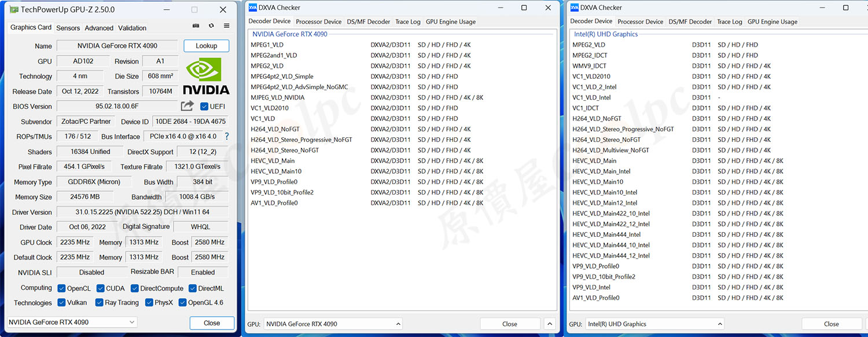Open GPU Engine Usage tab in Intel DXVA Checker
Image resolution: width=868 pixels, height=337 pixels.
[x=773, y=22]
